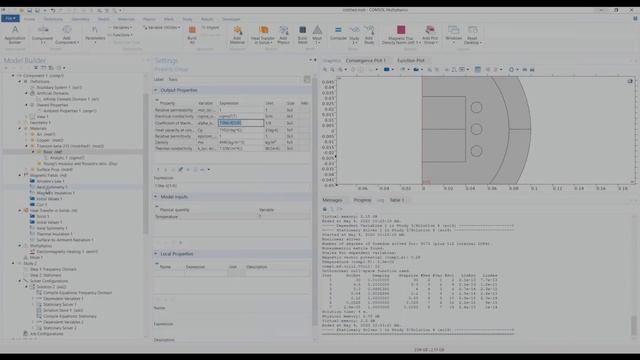This screenshot has width=640, height=360.
Task: Open the Variable Utilities dropdown
Action: [x=162, y=27]
